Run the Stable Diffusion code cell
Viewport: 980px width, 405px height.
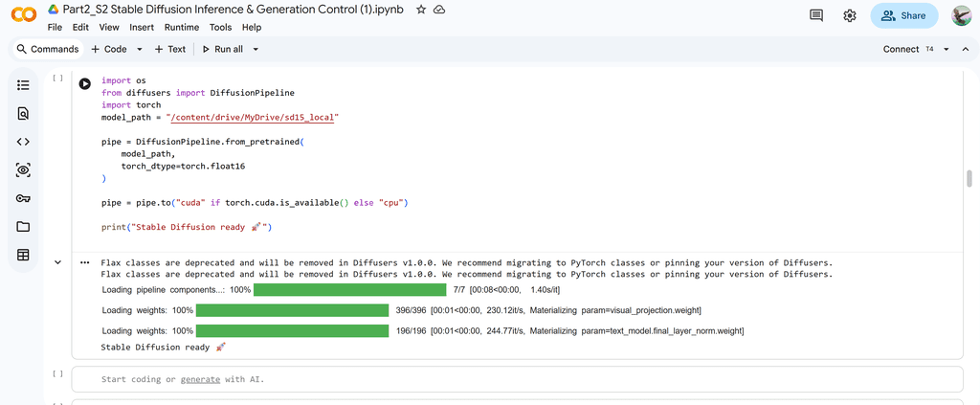[85, 83]
